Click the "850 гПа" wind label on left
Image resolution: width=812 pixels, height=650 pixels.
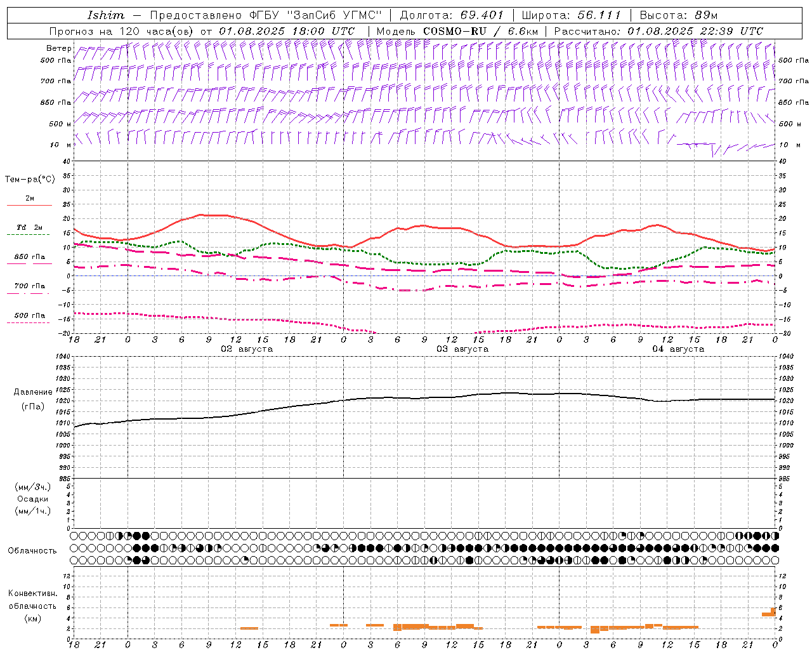[x=56, y=102]
